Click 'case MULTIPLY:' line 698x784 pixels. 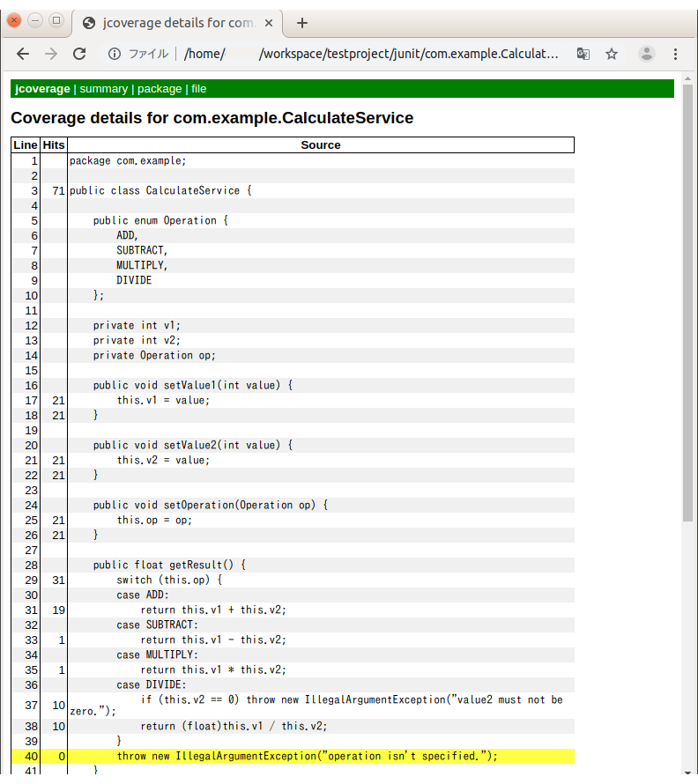pos(158,655)
